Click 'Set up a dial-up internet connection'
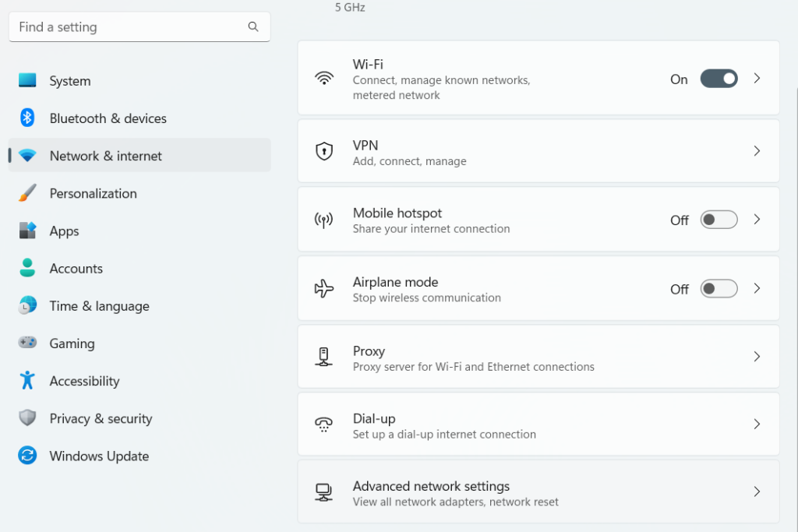 pyautogui.click(x=444, y=435)
